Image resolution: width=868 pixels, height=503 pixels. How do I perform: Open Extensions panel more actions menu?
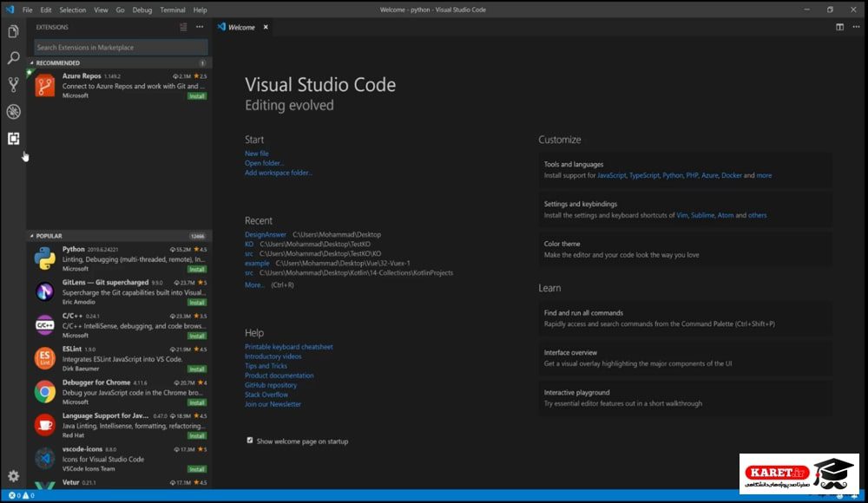click(x=200, y=27)
